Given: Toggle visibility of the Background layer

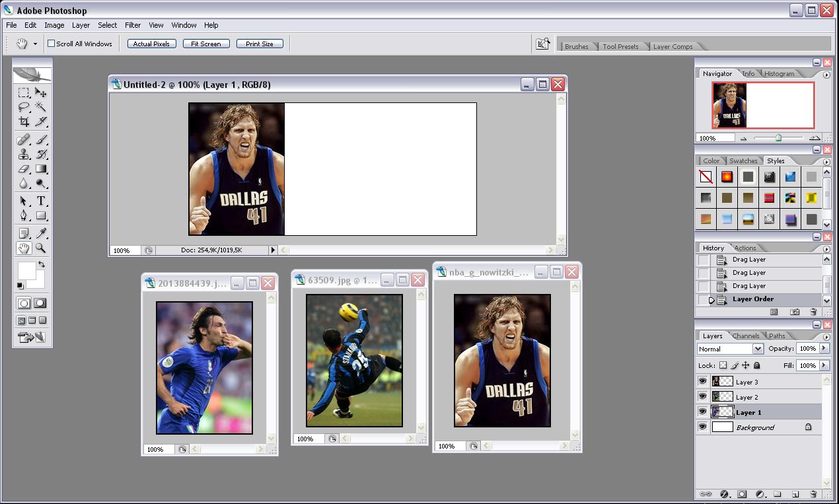Looking at the screenshot, I should tap(702, 427).
